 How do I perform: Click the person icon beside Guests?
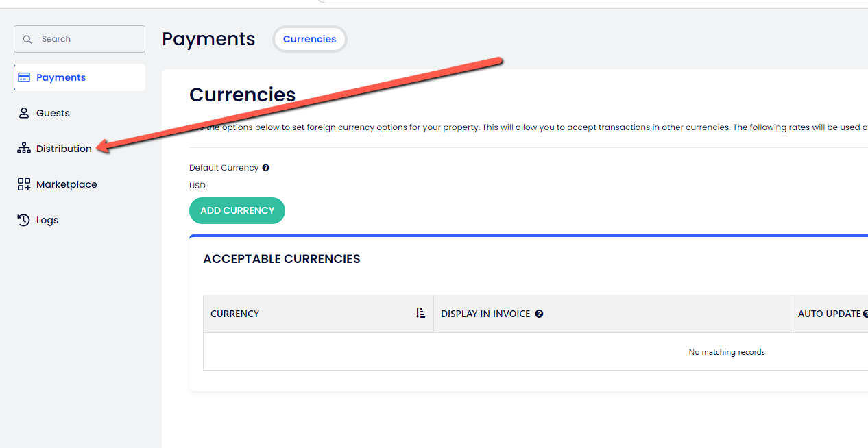(24, 113)
